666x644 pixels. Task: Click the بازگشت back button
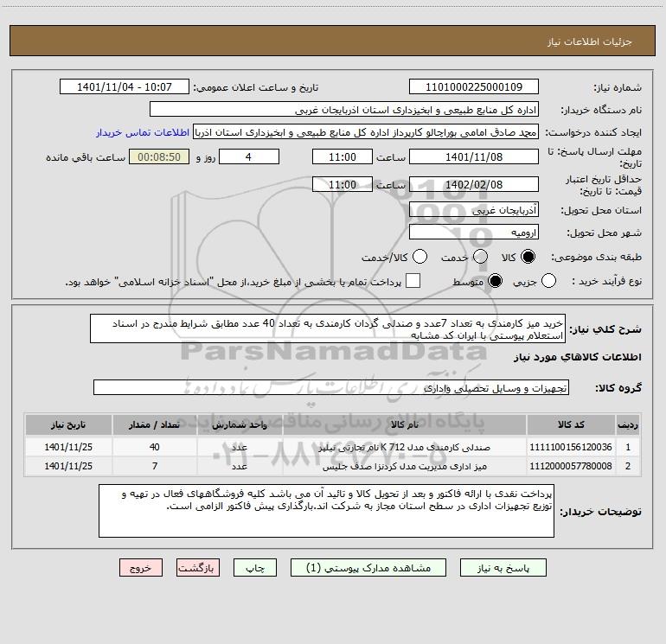coord(198,568)
